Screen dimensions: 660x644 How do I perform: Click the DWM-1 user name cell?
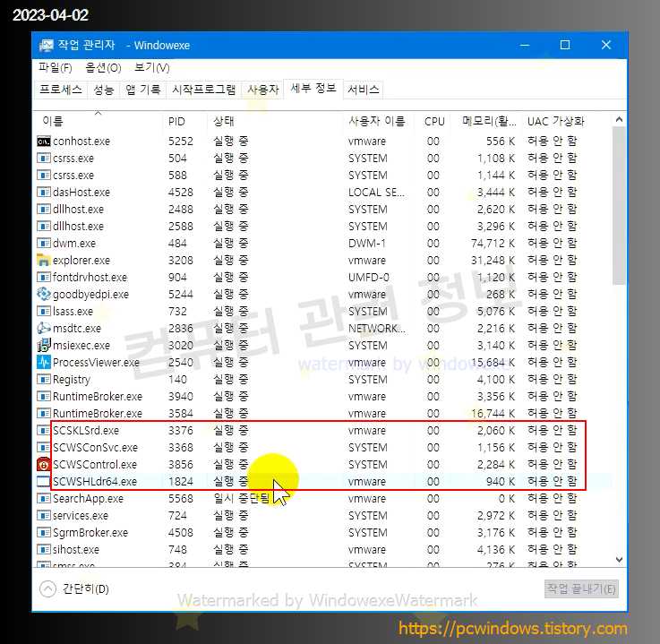click(366, 244)
